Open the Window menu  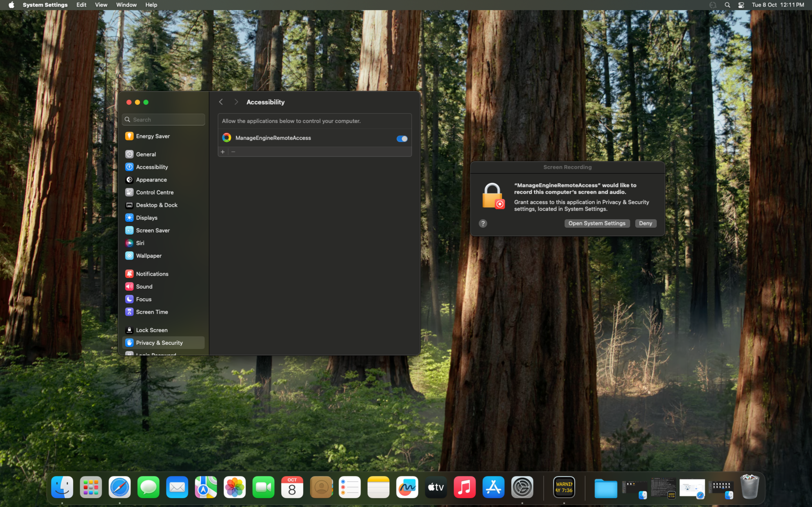pyautogui.click(x=126, y=5)
